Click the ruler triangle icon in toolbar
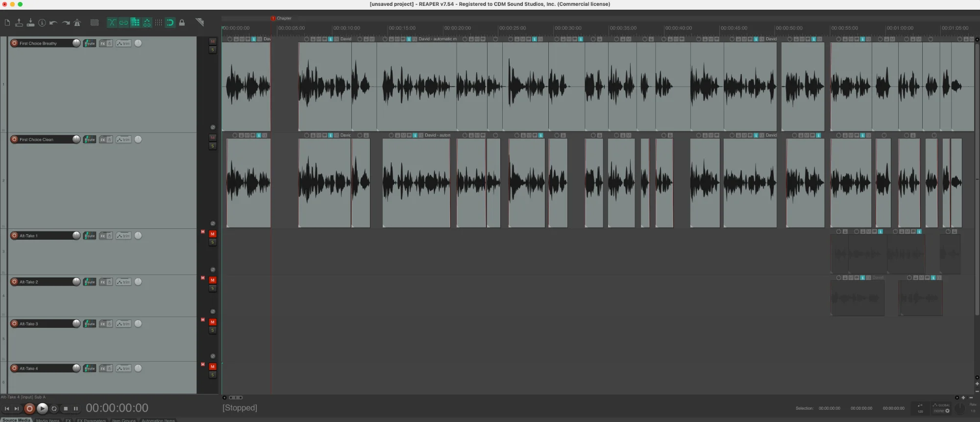Viewport: 980px width, 422px height. click(199, 22)
